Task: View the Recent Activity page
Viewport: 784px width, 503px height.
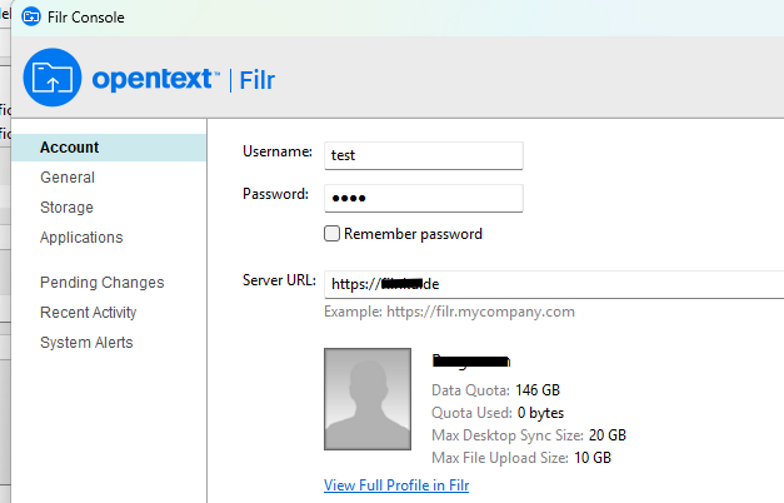Action: pyautogui.click(x=88, y=312)
